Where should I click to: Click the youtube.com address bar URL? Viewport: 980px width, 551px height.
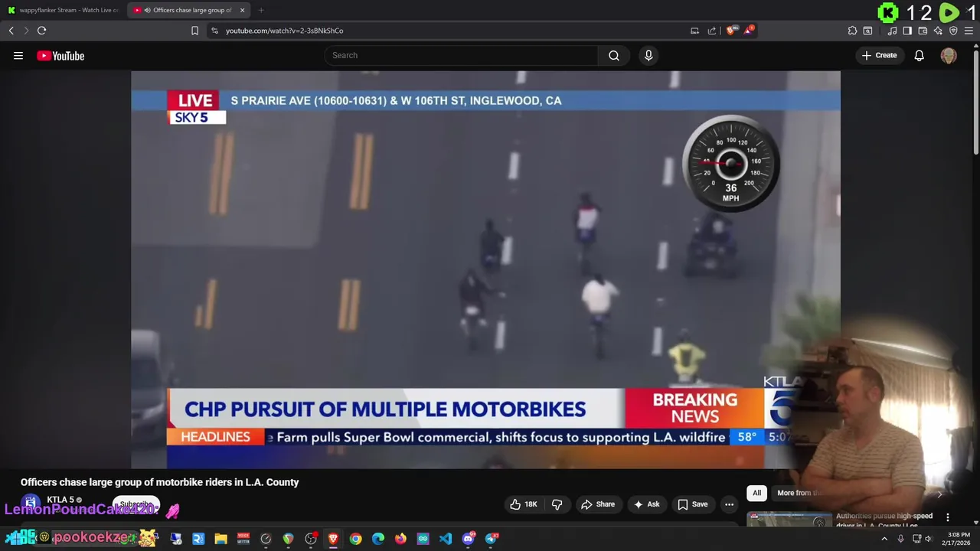click(x=284, y=31)
